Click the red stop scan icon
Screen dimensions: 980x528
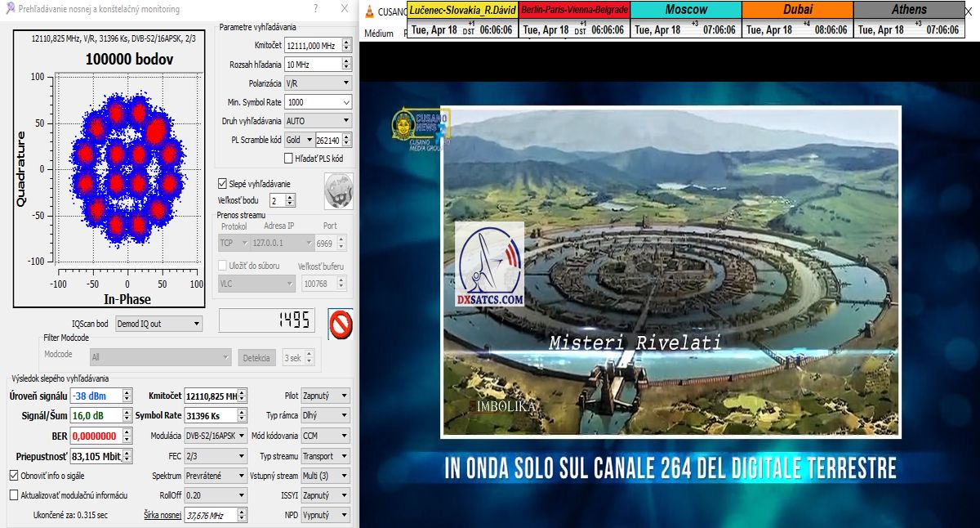coord(340,323)
